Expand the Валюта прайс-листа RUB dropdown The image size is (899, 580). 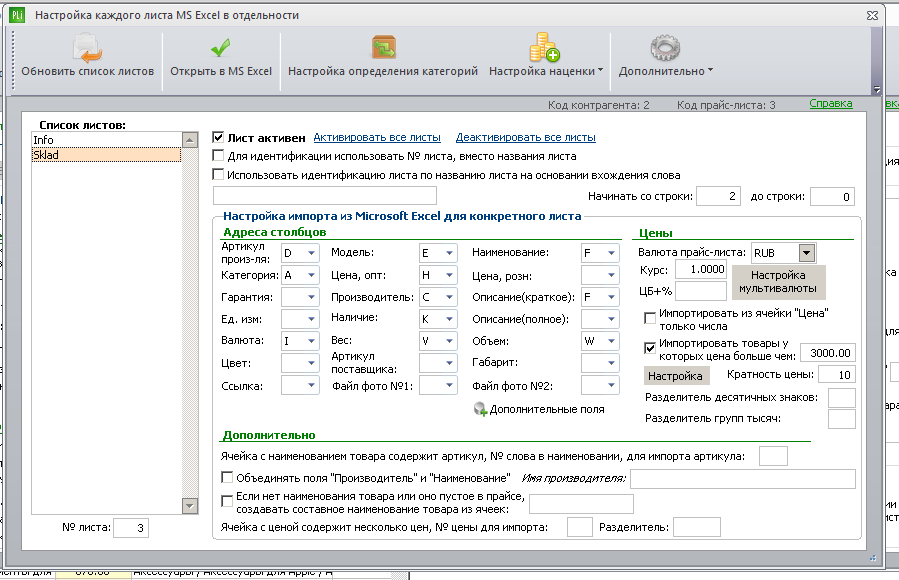(806, 253)
